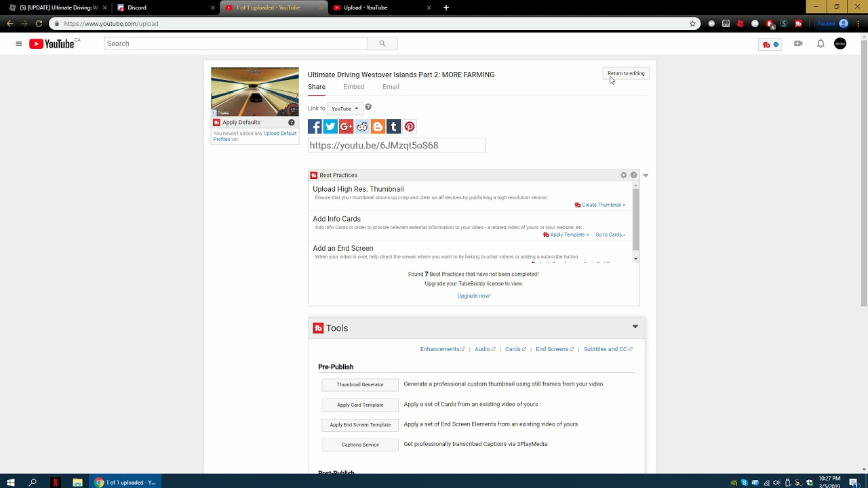Go back in browser history
The height and width of the screenshot is (488, 868).
pos(9,23)
